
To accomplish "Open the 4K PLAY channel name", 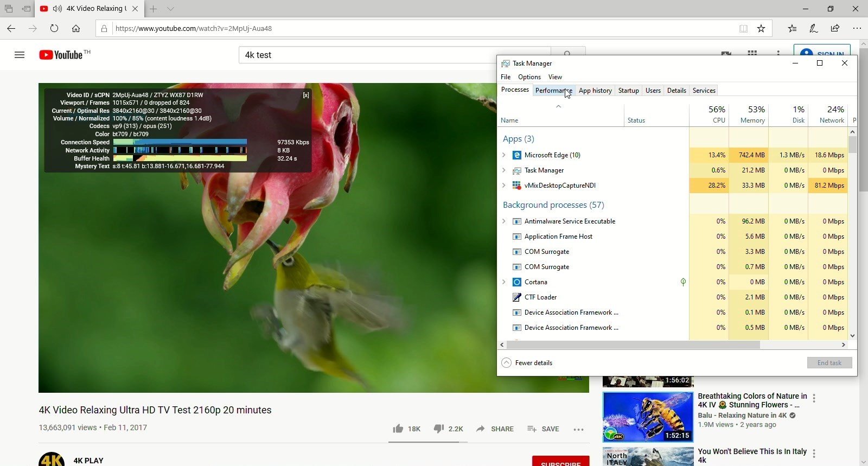I will pyautogui.click(x=88, y=461).
